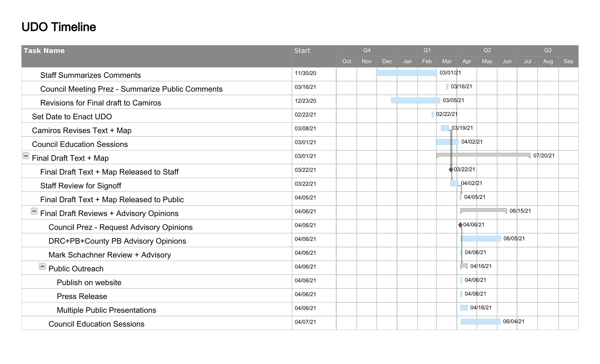Select the Q4 quarter header
This screenshot has height=364, width=600.
(x=366, y=50)
